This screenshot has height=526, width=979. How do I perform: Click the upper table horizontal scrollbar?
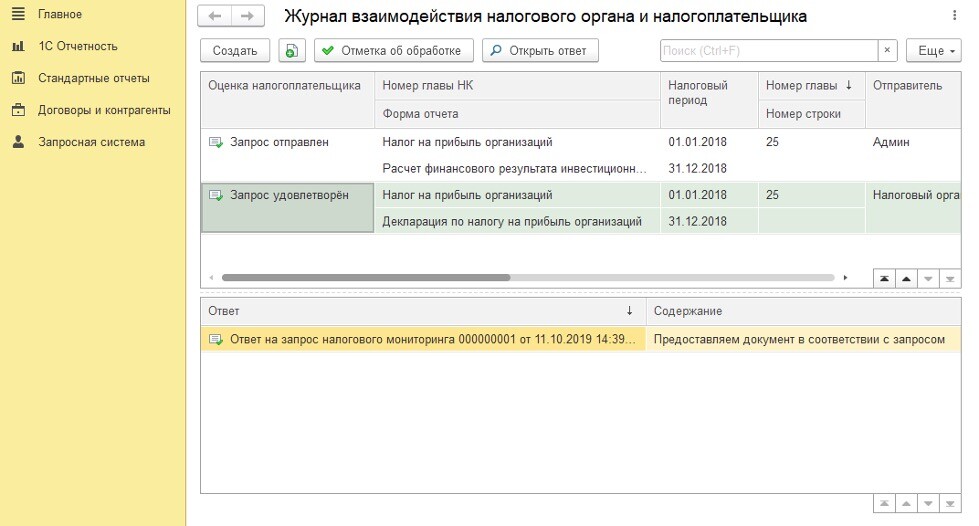(365, 277)
